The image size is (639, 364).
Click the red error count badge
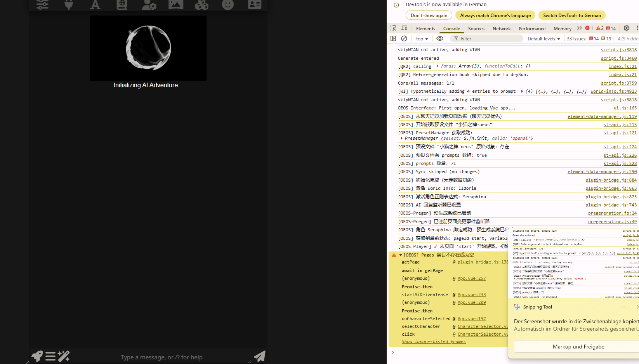pos(589,28)
